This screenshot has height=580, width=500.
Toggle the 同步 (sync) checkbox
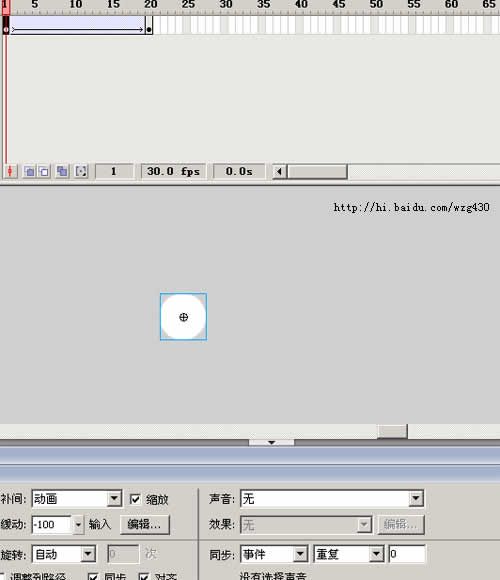click(x=93, y=577)
